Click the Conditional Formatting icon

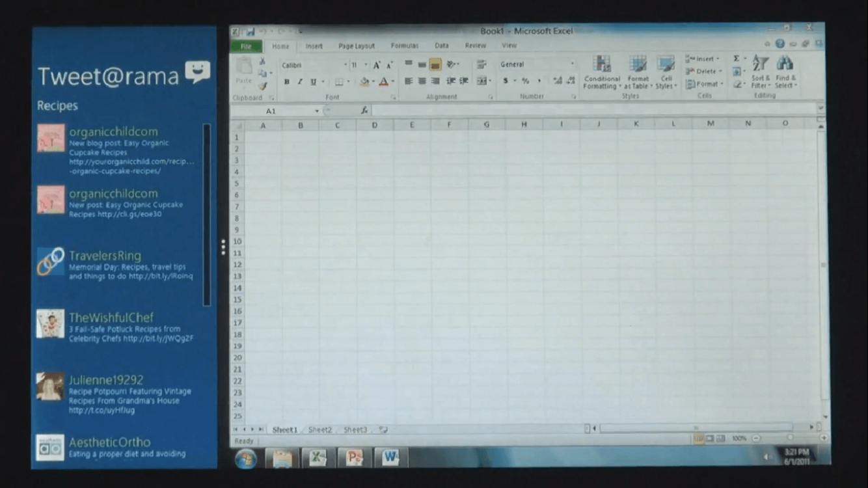click(602, 72)
